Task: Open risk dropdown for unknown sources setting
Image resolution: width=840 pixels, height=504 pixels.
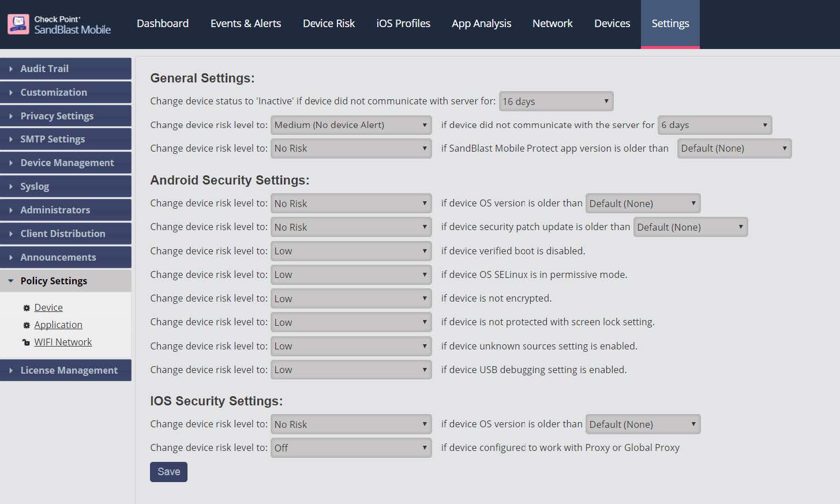Action: coord(351,346)
